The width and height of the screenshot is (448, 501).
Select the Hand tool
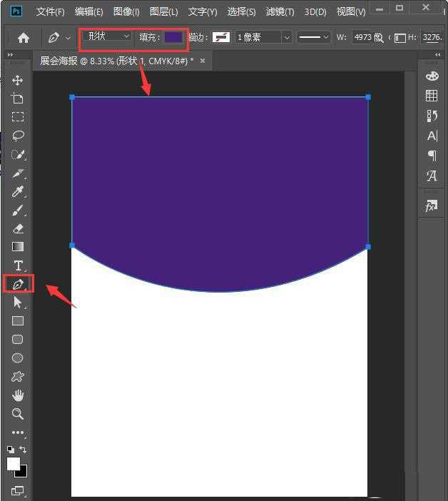[x=18, y=395]
